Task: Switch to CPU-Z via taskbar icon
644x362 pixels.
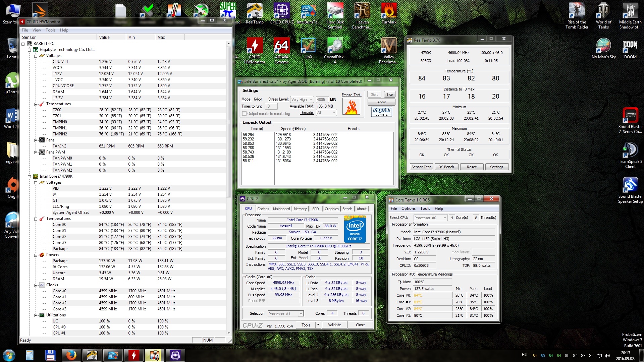Action: coord(175,355)
